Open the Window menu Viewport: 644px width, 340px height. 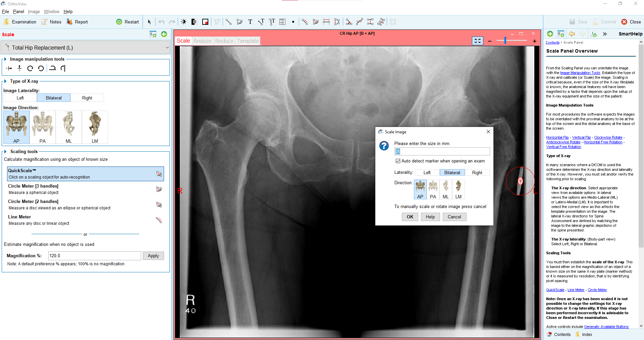pos(51,11)
